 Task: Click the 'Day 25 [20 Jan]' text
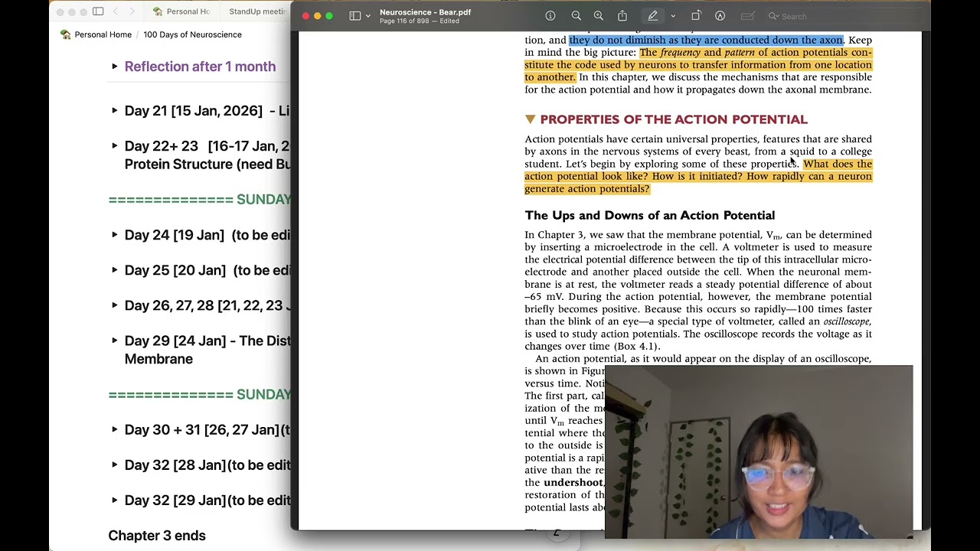coord(175,270)
